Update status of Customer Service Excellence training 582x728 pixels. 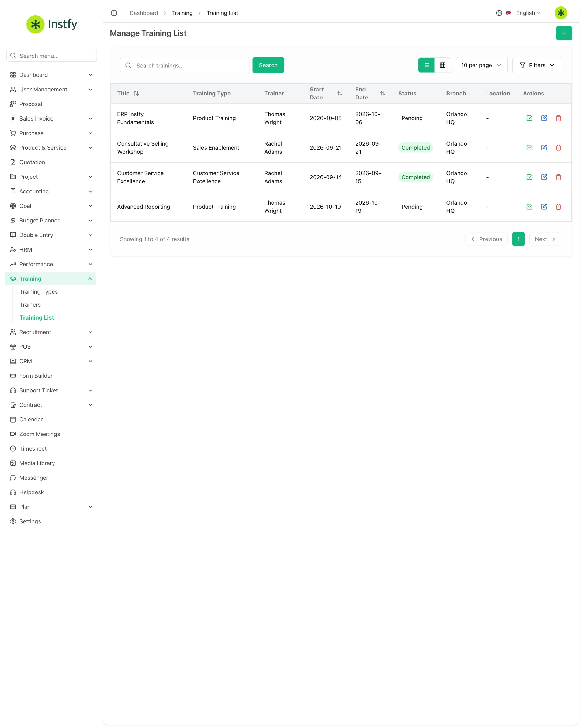coord(529,177)
